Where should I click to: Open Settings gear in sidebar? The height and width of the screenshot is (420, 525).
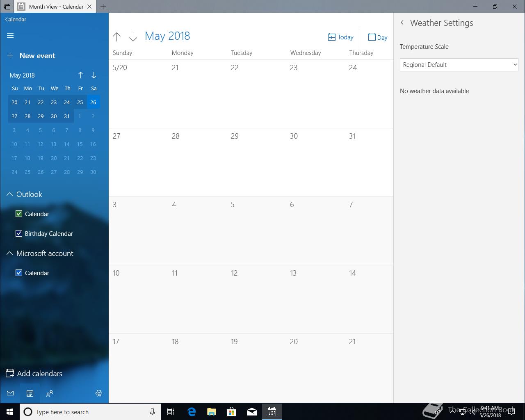pyautogui.click(x=99, y=393)
